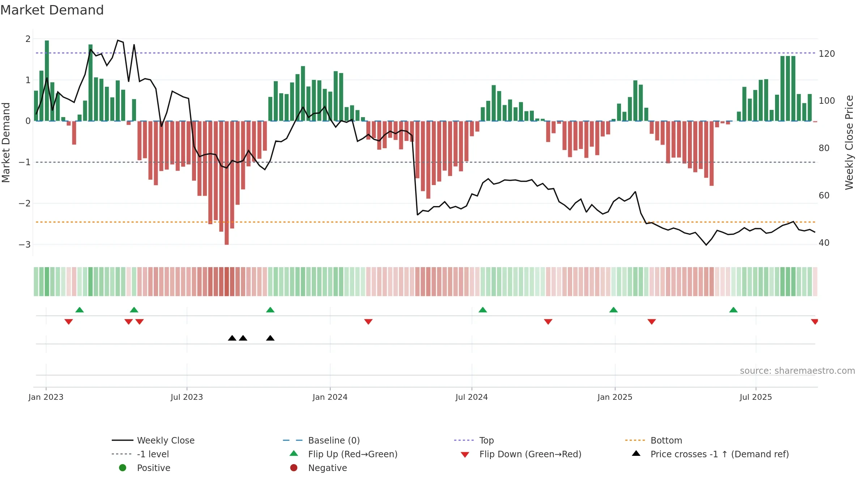Click the 40 price axis tick label

coord(824,243)
